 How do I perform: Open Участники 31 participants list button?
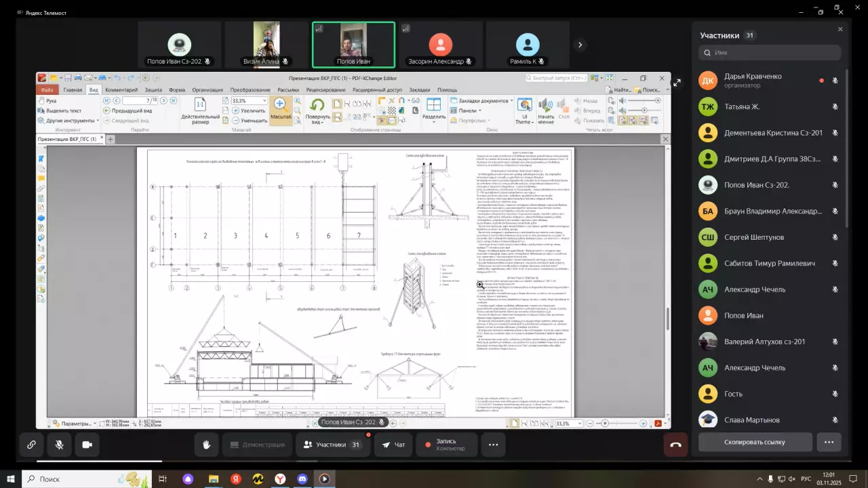point(332,445)
